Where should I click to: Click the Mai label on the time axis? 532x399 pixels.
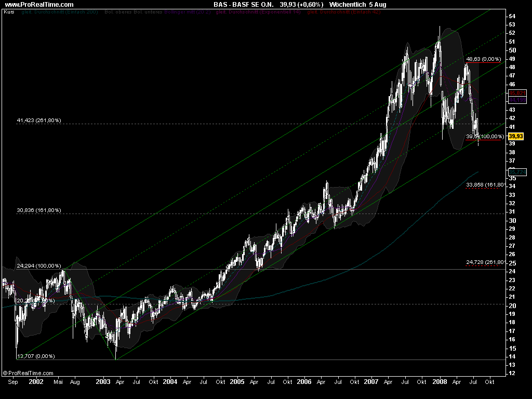(58, 382)
